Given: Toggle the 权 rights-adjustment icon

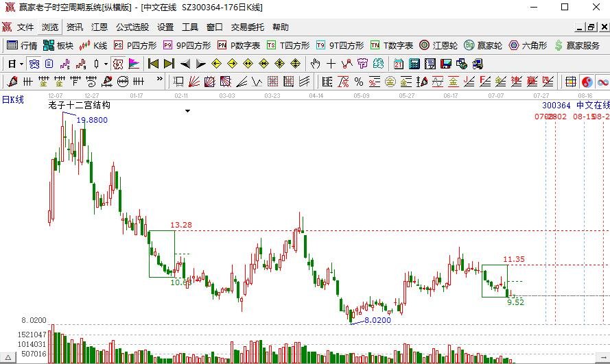Looking at the screenshot, I should (118, 64).
